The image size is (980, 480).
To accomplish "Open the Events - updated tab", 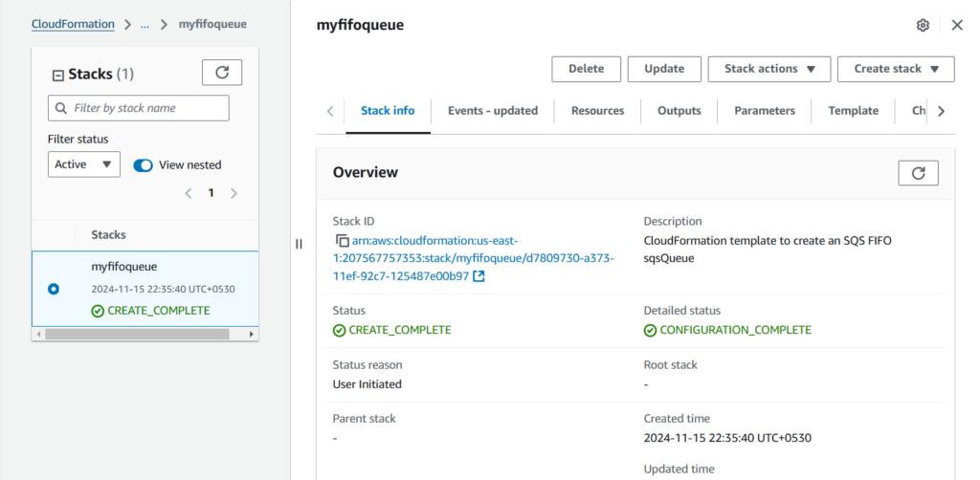I will coord(493,111).
